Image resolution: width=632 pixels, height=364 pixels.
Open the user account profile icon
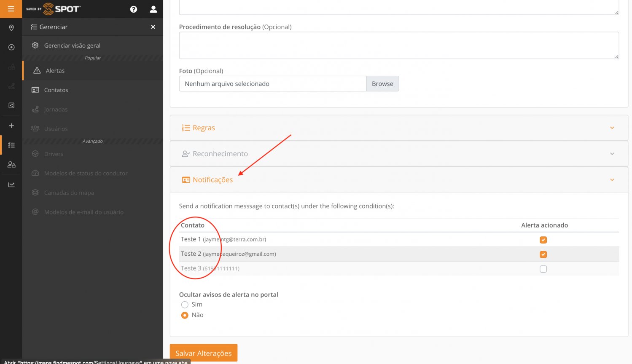pos(153,9)
